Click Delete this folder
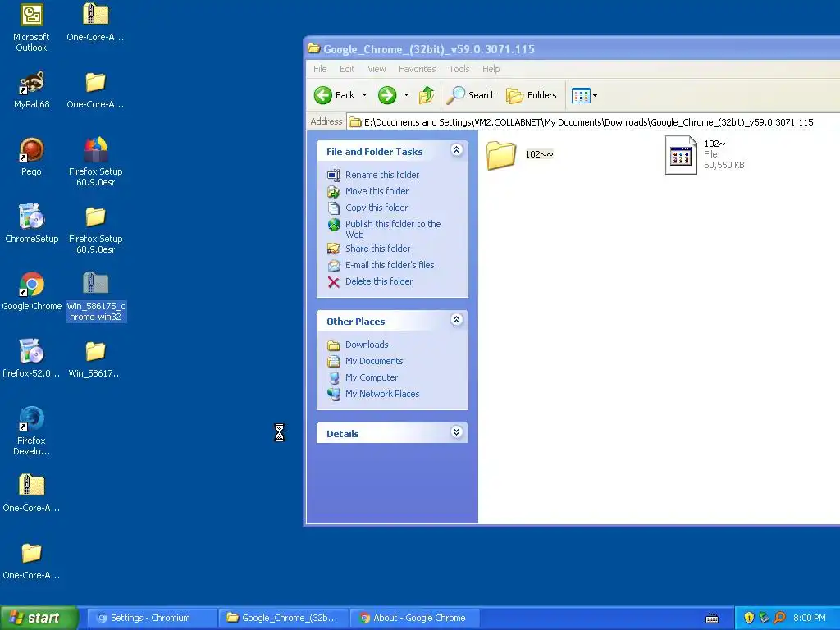This screenshot has width=840, height=630. (x=370, y=281)
